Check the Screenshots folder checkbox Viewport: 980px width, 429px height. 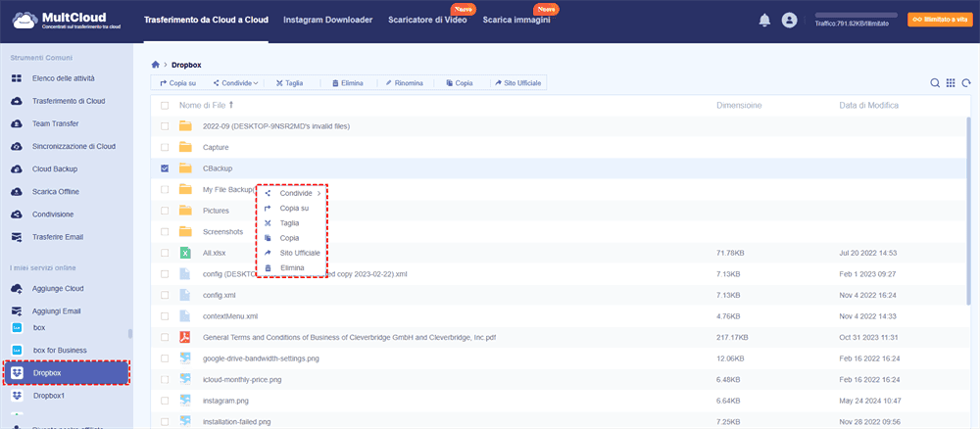pyautogui.click(x=165, y=232)
